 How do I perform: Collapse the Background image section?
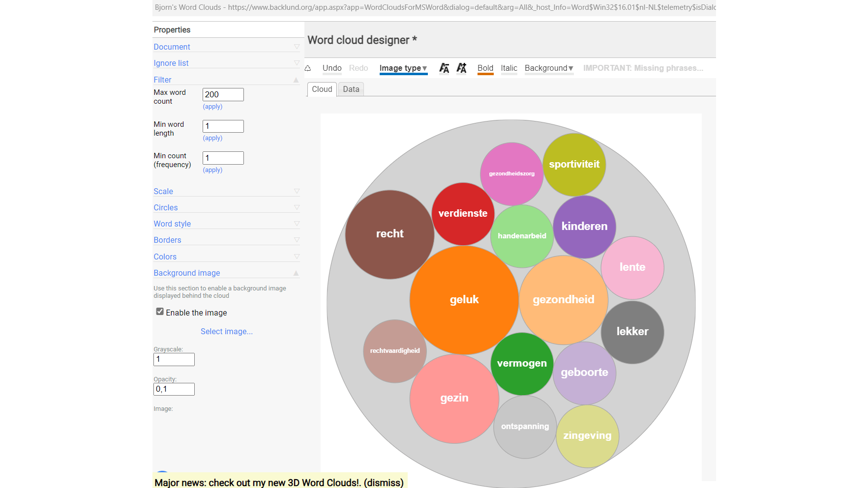[226, 273]
